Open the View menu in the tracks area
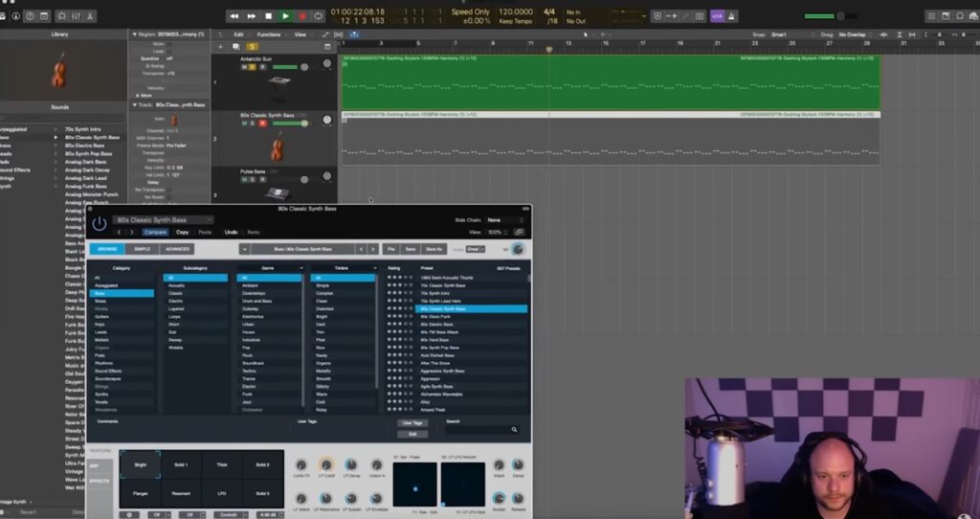This screenshot has height=519, width=980. pyautogui.click(x=301, y=35)
